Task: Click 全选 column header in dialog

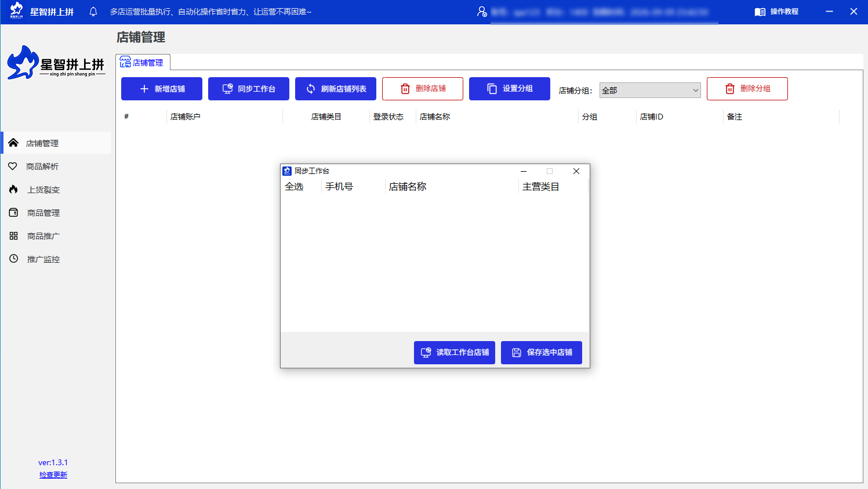Action: (295, 187)
